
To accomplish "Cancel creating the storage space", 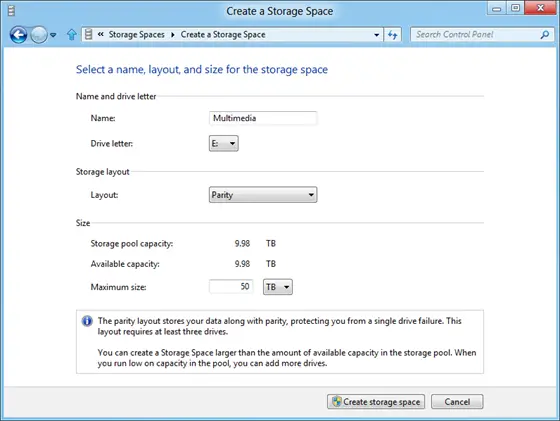I will tap(457, 402).
